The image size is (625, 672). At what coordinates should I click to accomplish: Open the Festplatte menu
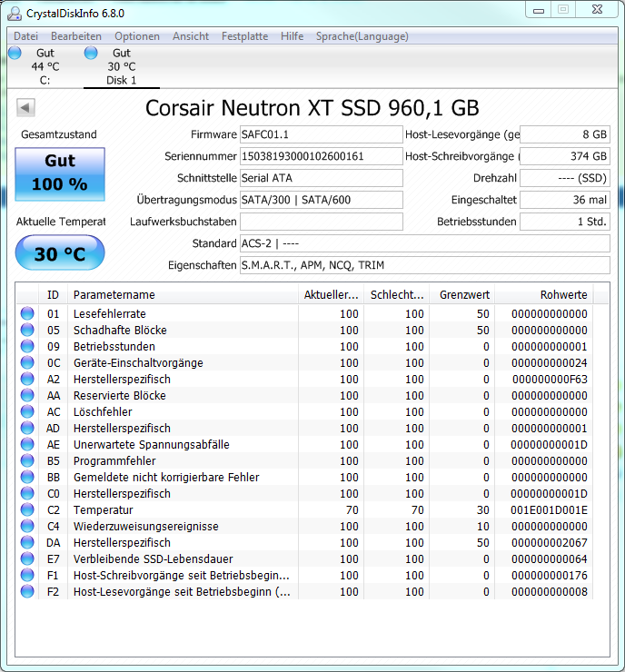(x=244, y=36)
